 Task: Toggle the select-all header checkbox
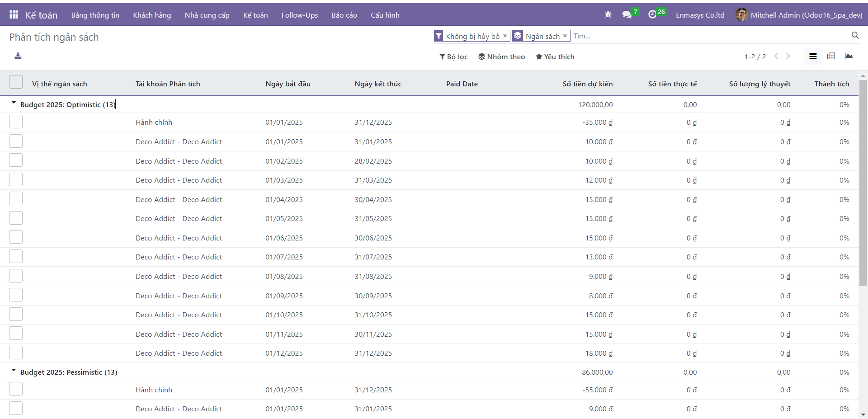[16, 82]
